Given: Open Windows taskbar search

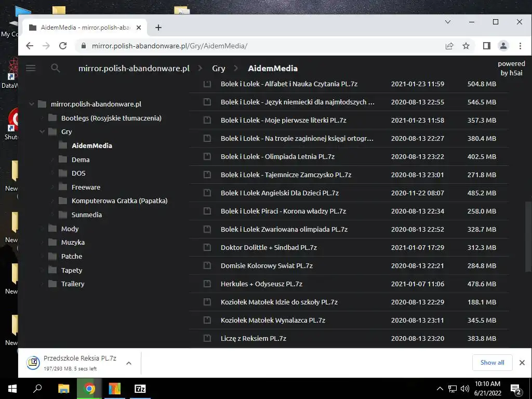Looking at the screenshot, I should [37, 389].
